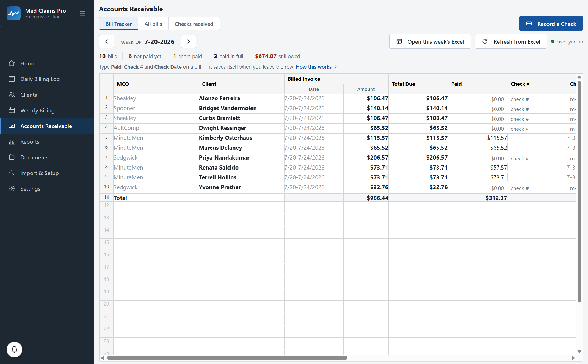Click Paid field for Dwight Kessinger
This screenshot has height=364, width=588.
(x=477, y=129)
